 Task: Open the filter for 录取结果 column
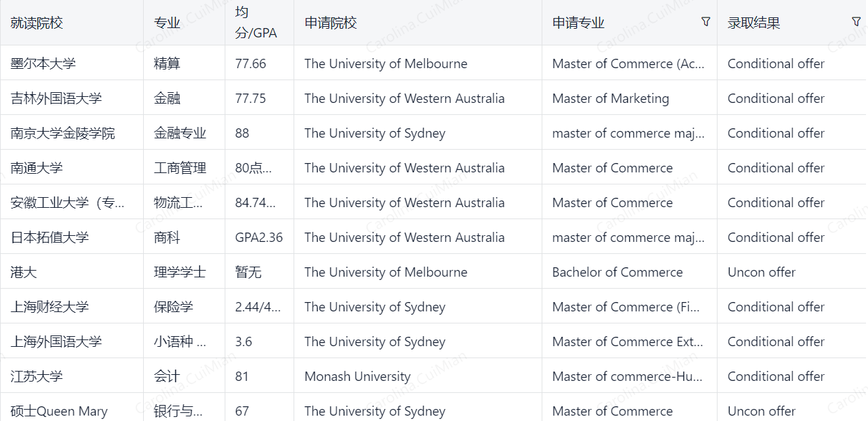pos(856,22)
